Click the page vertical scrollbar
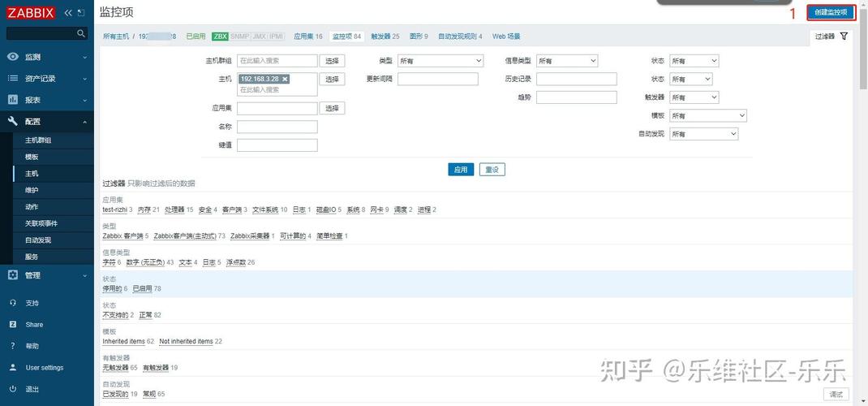The image size is (868, 406). [x=864, y=50]
